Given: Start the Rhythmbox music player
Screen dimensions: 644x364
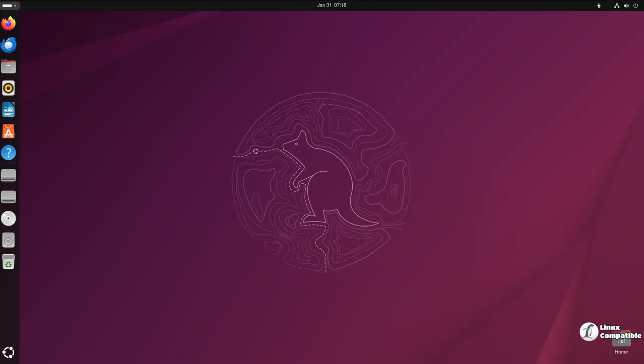Looking at the screenshot, I should [9, 88].
